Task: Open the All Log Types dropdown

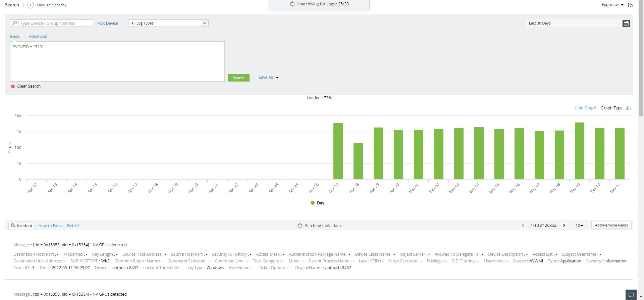Action: point(168,23)
